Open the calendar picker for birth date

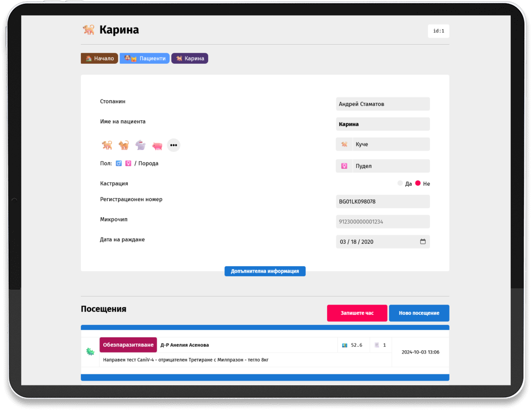423,242
